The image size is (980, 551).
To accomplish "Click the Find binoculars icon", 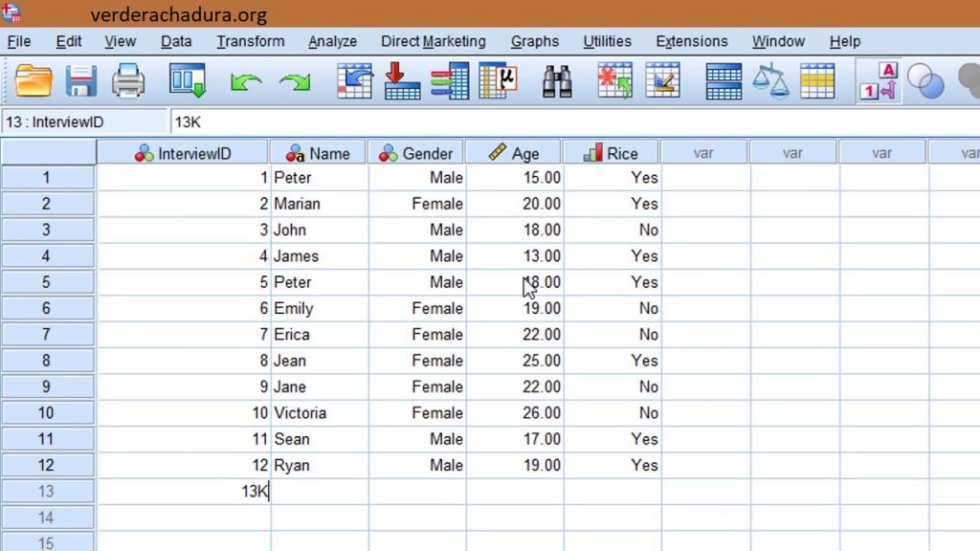I will click(x=557, y=80).
